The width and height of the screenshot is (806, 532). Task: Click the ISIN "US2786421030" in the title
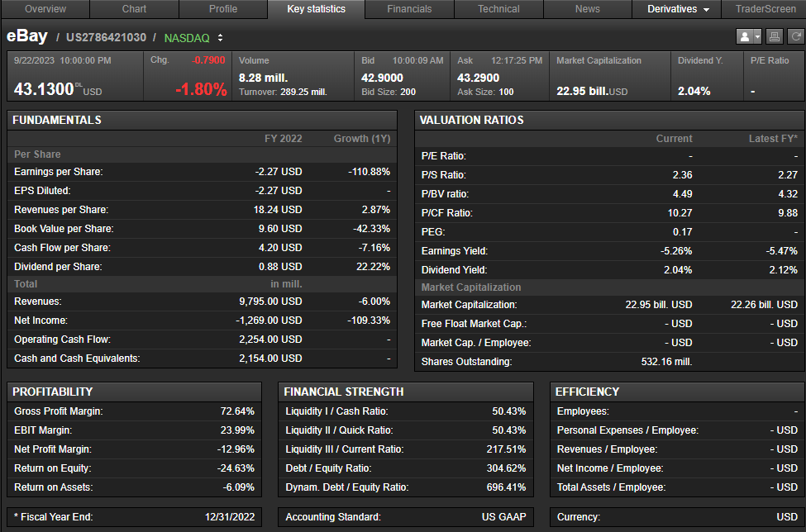point(106,37)
